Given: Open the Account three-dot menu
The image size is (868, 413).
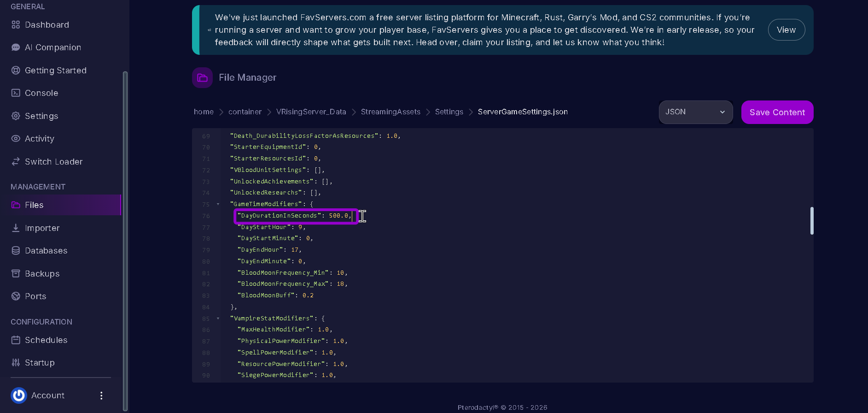Looking at the screenshot, I should (x=101, y=395).
